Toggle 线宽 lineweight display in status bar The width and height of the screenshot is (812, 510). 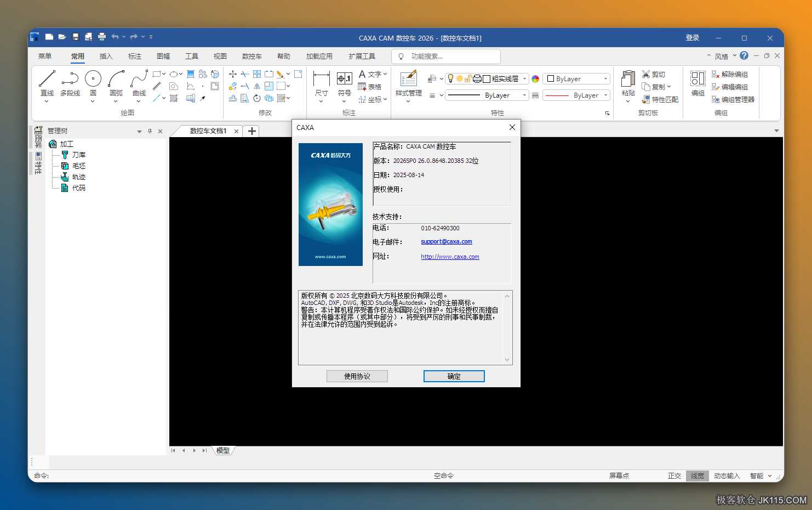point(697,475)
